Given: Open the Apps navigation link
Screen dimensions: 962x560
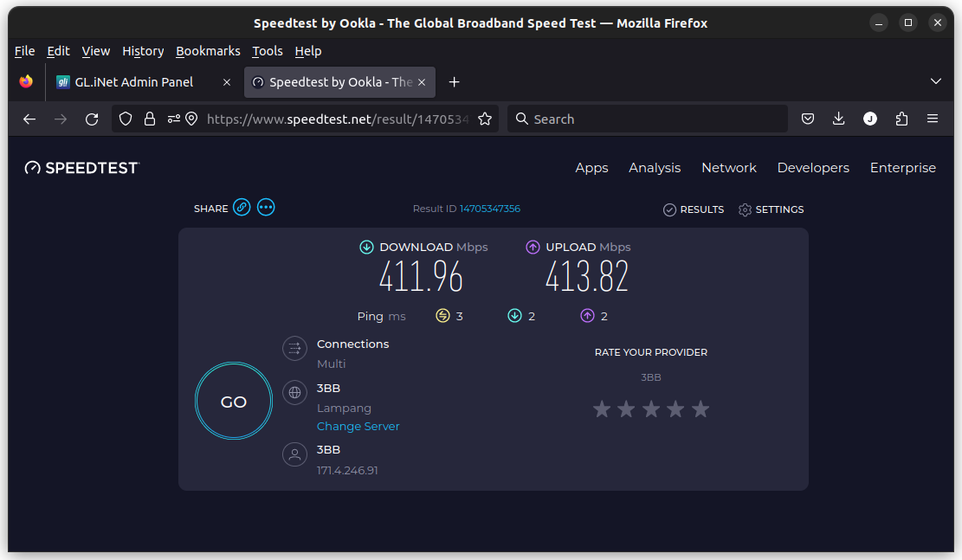Looking at the screenshot, I should [x=591, y=168].
